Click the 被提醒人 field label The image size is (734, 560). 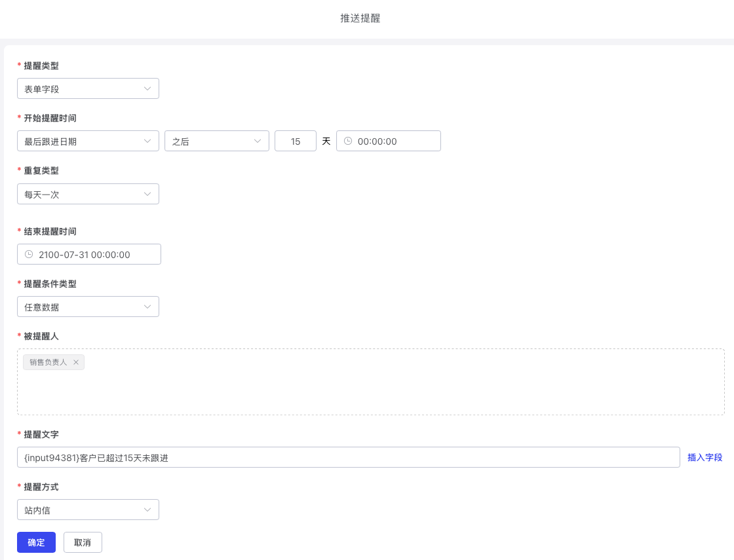[41, 336]
